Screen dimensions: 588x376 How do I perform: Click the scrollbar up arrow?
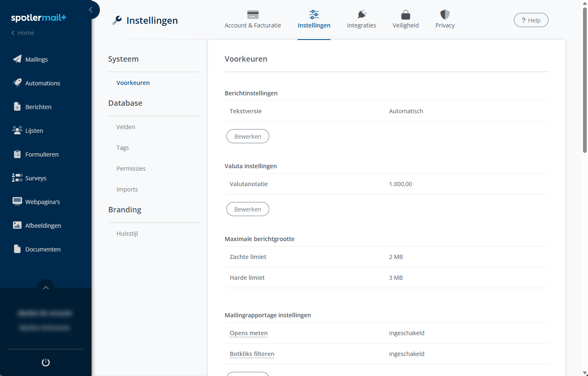(585, 3)
